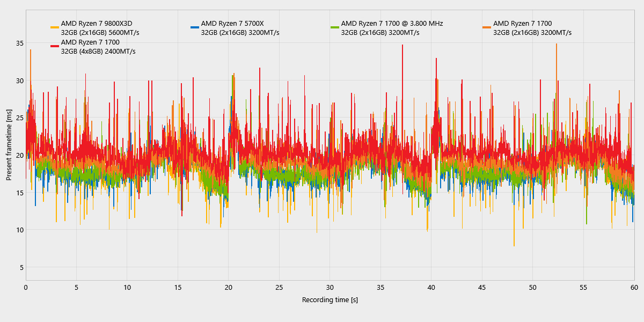644x322 pixels.
Task: Click the red Ryzen 7 1700 2400MT/s swatch
Action: pyautogui.click(x=54, y=46)
